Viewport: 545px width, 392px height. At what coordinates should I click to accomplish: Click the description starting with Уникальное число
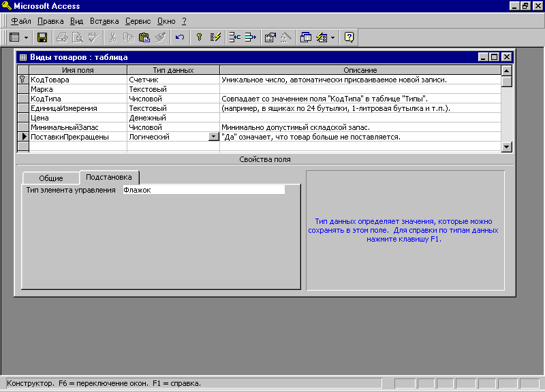(x=360, y=80)
